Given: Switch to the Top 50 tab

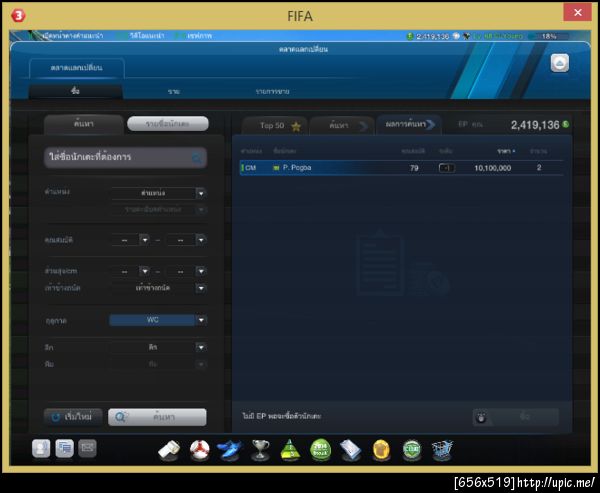Looking at the screenshot, I should pos(274,126).
